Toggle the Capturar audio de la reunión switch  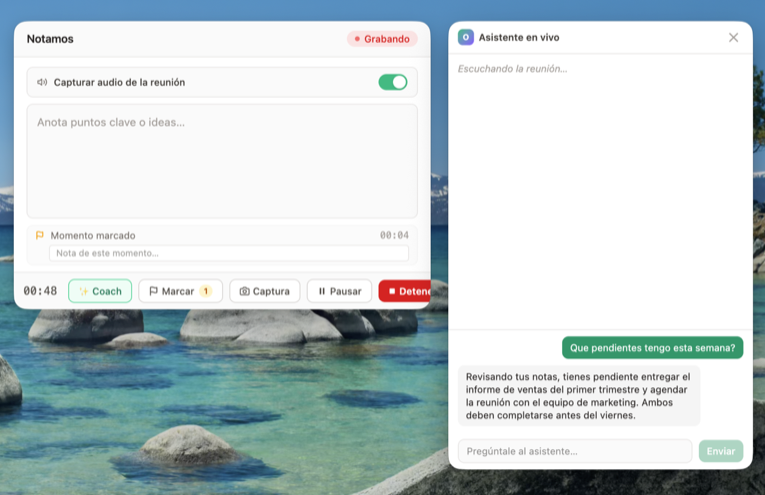pos(393,82)
